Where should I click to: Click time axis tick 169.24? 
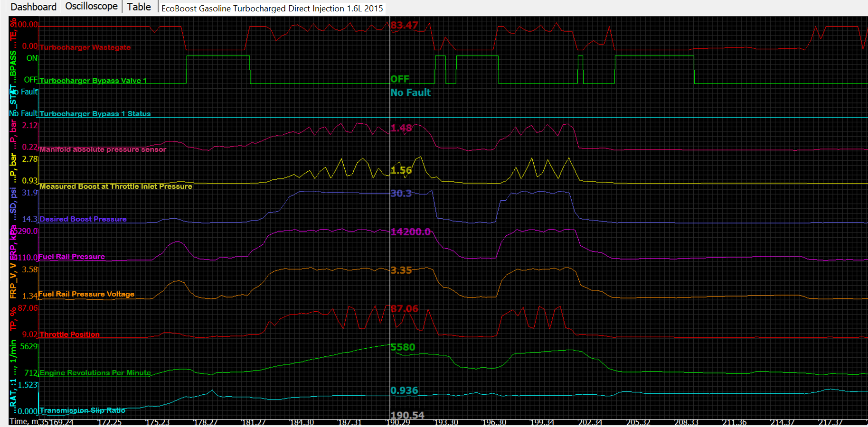[x=62, y=422]
